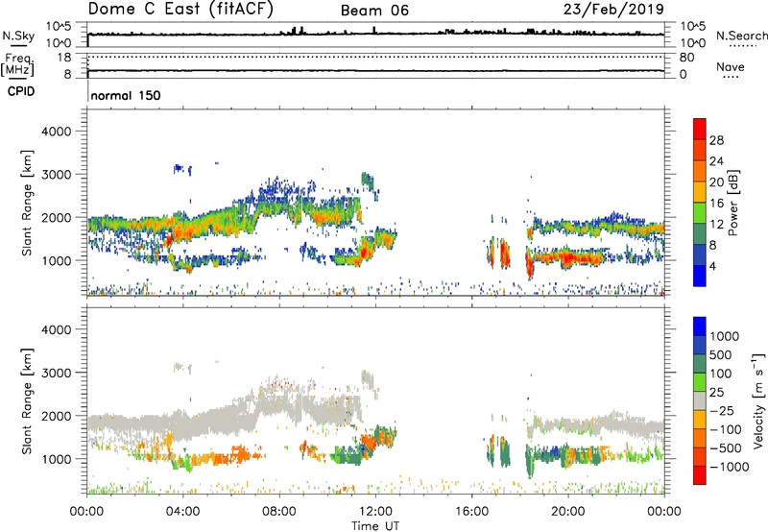Click the green band of the power colorbar

click(x=700, y=212)
